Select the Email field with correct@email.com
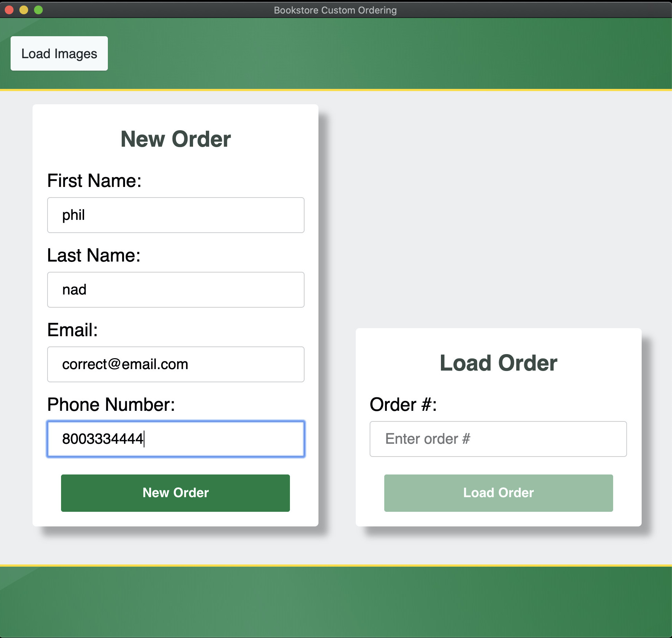The image size is (672, 638). pyautogui.click(x=175, y=364)
